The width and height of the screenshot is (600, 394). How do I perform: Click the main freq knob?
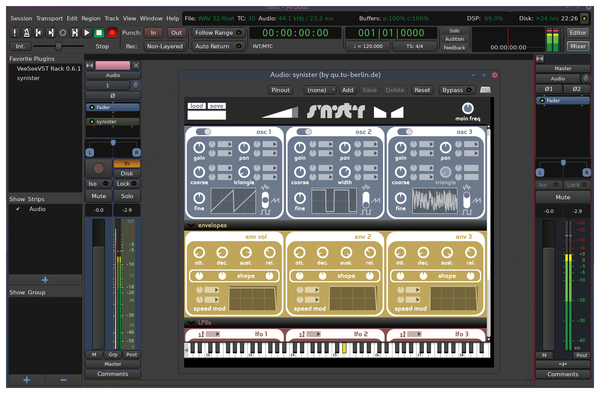point(468,108)
